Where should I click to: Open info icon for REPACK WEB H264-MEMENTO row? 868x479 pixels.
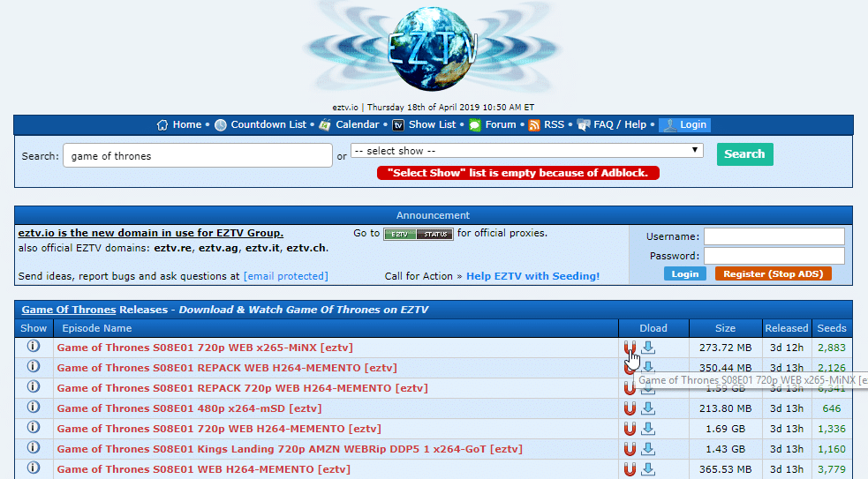(34, 366)
